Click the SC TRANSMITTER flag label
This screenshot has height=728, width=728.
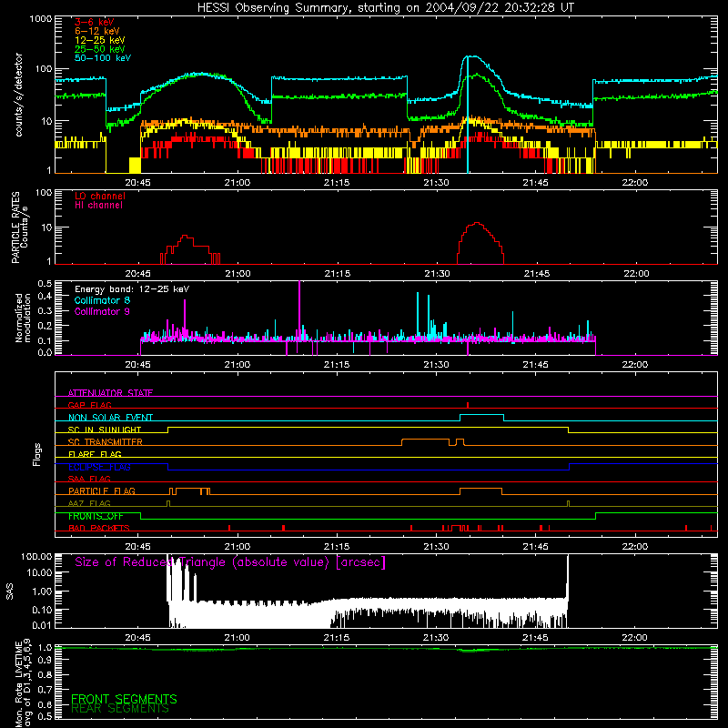[x=106, y=442]
